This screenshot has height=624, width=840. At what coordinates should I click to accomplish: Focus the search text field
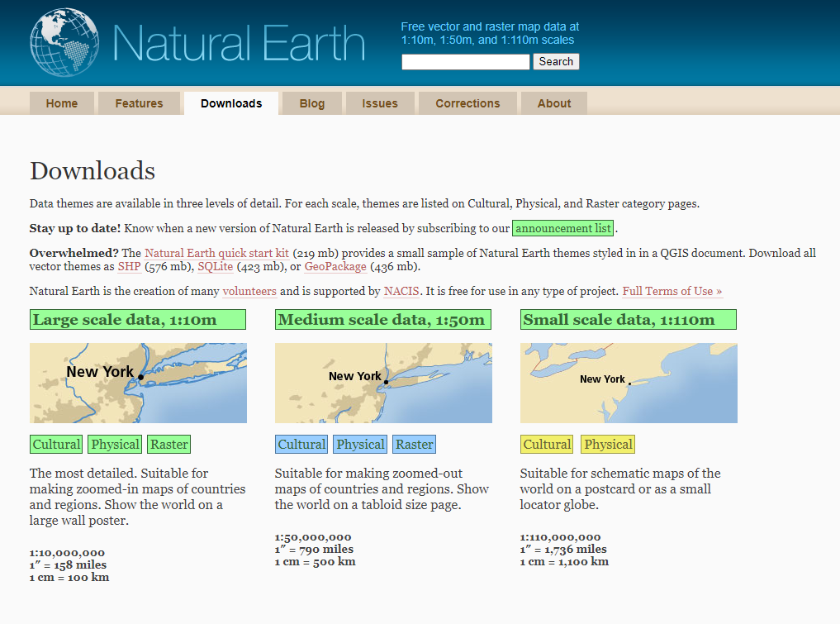click(465, 62)
